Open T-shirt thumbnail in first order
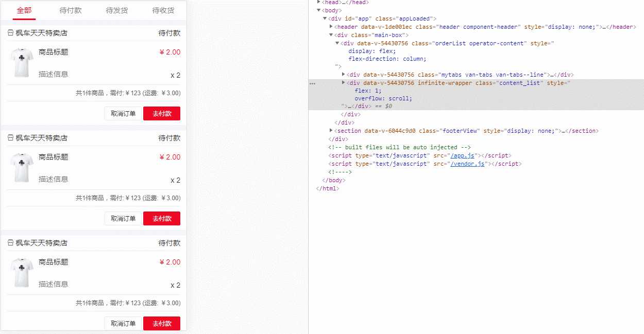644x334 pixels. [22, 63]
